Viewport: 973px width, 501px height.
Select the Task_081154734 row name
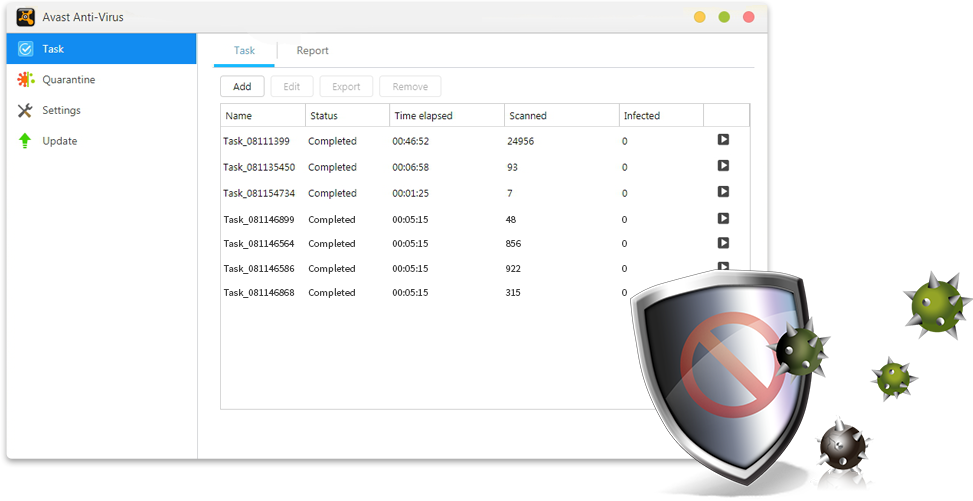[x=259, y=194]
